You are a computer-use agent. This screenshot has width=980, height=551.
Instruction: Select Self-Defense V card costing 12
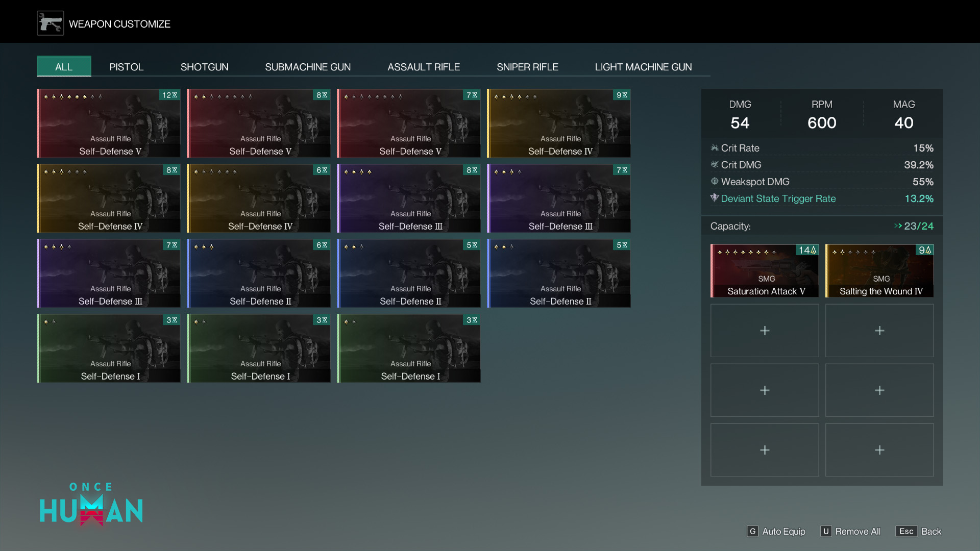pyautogui.click(x=109, y=123)
